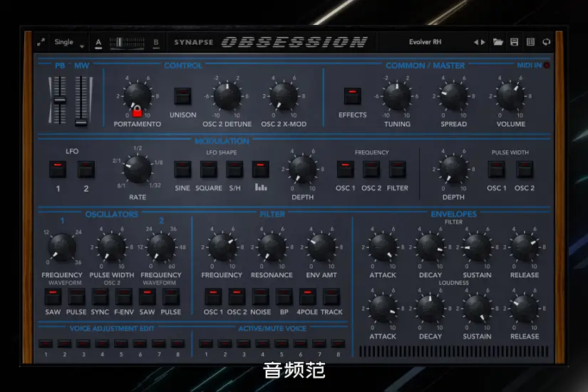Open the Single voice mode dropdown
Viewport: 588px width, 392px height.
pyautogui.click(x=69, y=42)
